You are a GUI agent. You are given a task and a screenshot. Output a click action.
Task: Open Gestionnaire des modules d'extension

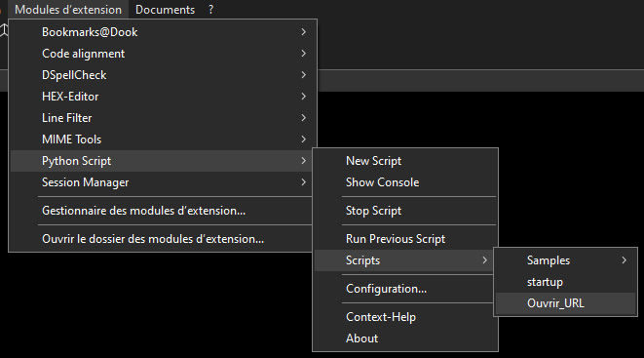[x=163, y=211]
